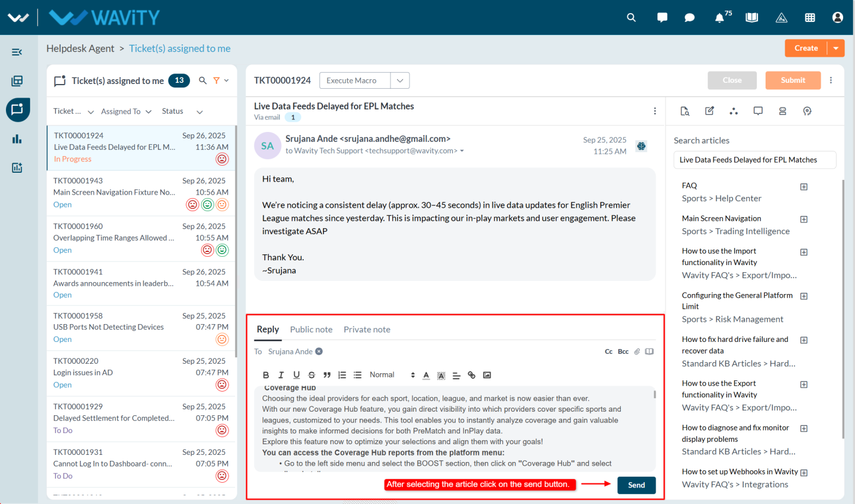The image size is (855, 504).
Task: Expand How to set up Webhooks article
Action: point(804,473)
